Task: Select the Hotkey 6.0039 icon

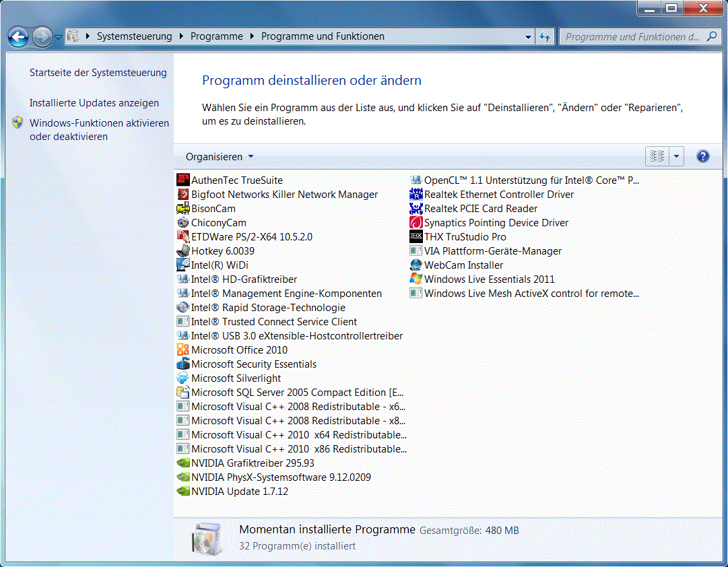Action: (x=183, y=251)
